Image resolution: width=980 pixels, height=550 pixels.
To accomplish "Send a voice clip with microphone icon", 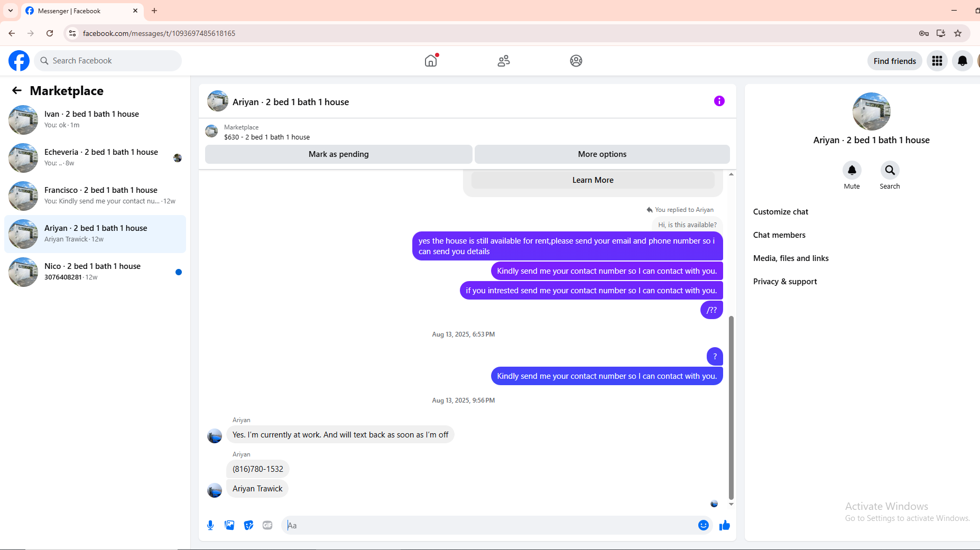I will (x=210, y=525).
